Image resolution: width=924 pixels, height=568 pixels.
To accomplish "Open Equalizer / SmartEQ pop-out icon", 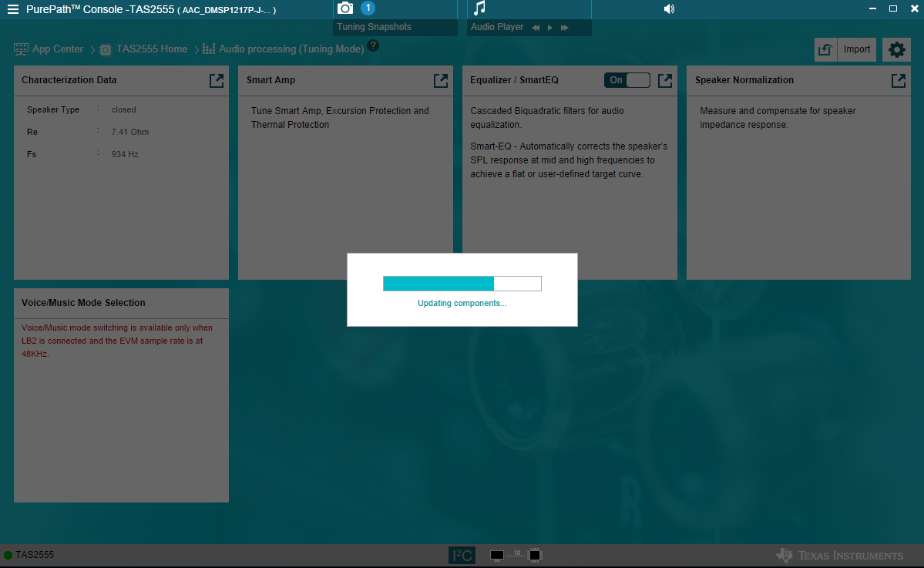I will click(x=665, y=81).
